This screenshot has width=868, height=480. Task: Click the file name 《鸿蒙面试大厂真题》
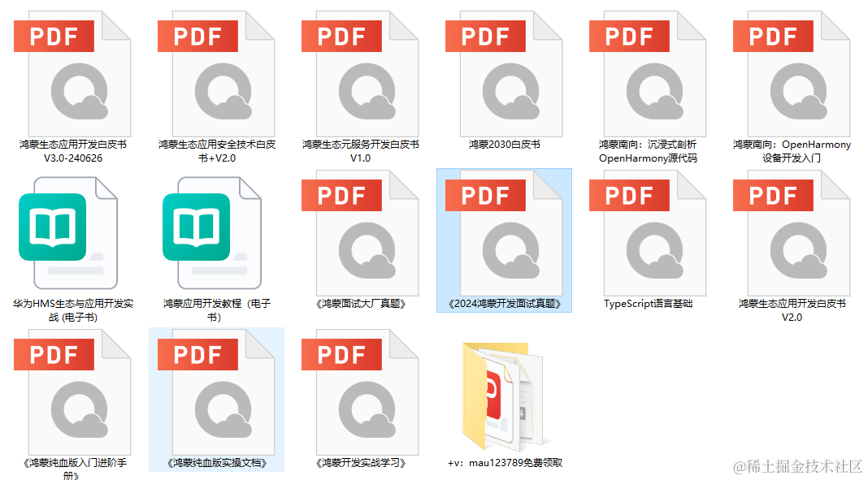click(360, 304)
